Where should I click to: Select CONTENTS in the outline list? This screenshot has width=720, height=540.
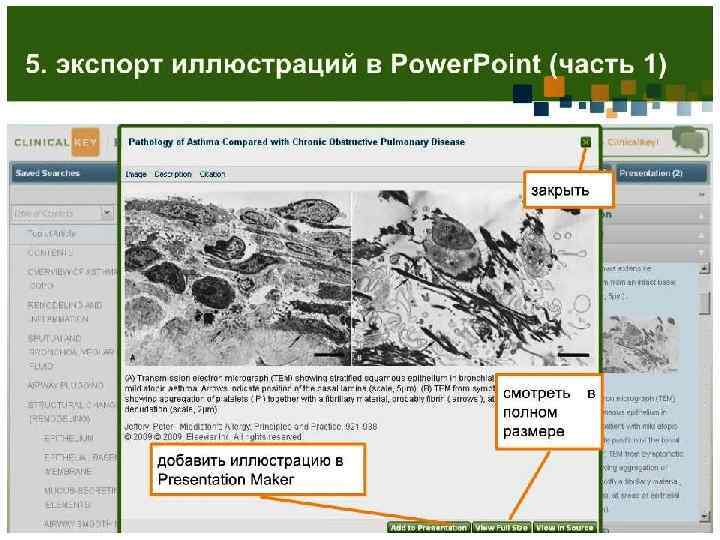click(50, 253)
